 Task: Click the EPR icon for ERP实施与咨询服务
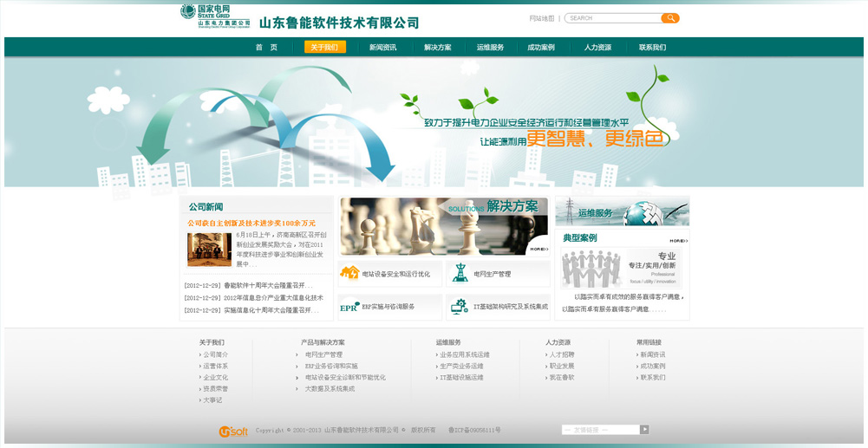[349, 307]
